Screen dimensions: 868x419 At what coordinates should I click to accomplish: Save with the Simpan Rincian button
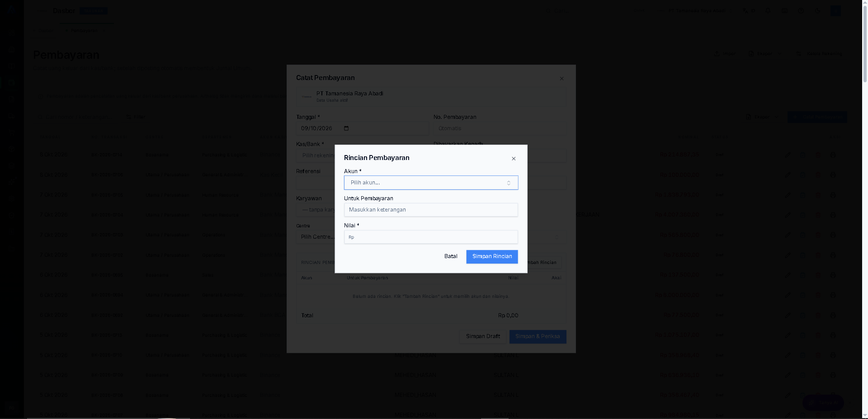[492, 256]
